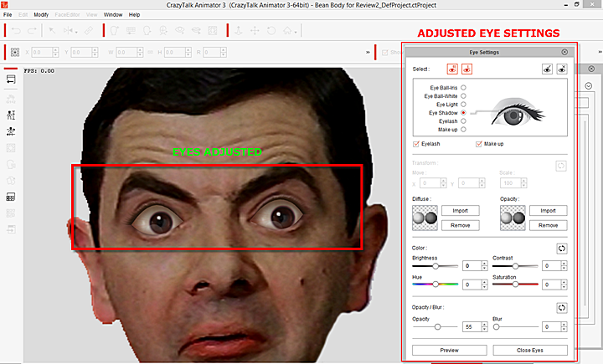The width and height of the screenshot is (603, 364).
Task: Select the Eye Light radio button
Action: point(463,104)
